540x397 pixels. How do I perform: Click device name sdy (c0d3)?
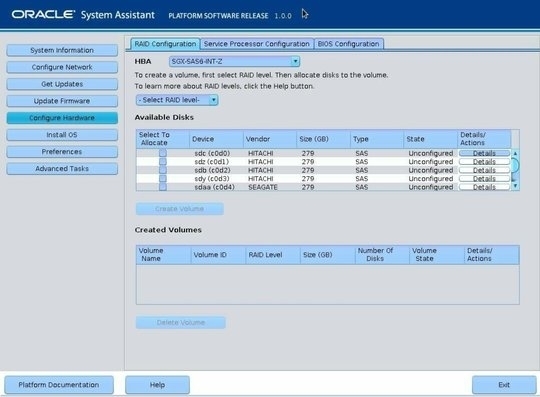(212, 179)
